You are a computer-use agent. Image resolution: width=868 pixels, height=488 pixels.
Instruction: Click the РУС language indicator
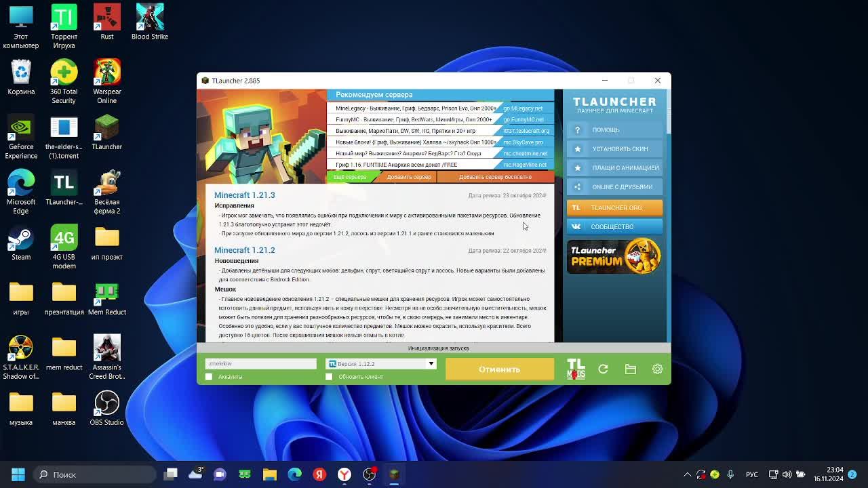pos(752,474)
